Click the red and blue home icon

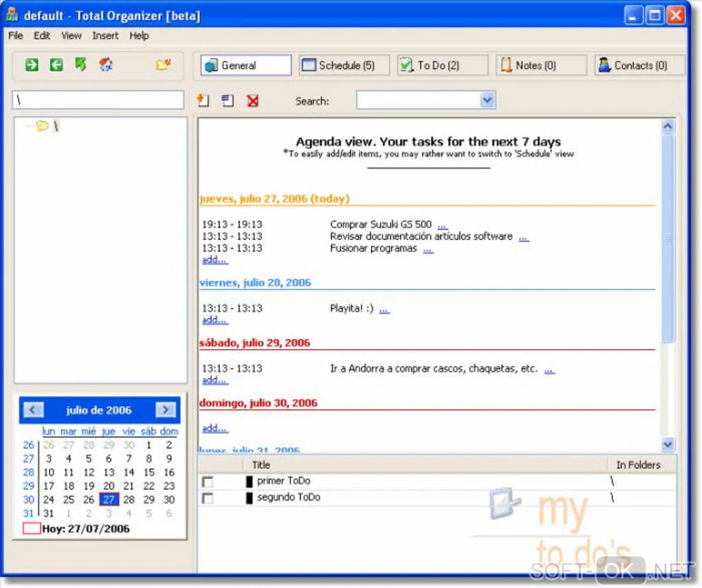[106, 65]
